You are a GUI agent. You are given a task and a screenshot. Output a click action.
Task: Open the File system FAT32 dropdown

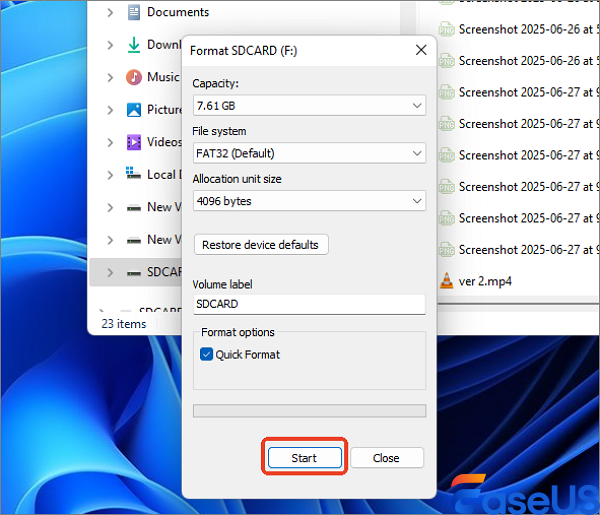pos(309,153)
